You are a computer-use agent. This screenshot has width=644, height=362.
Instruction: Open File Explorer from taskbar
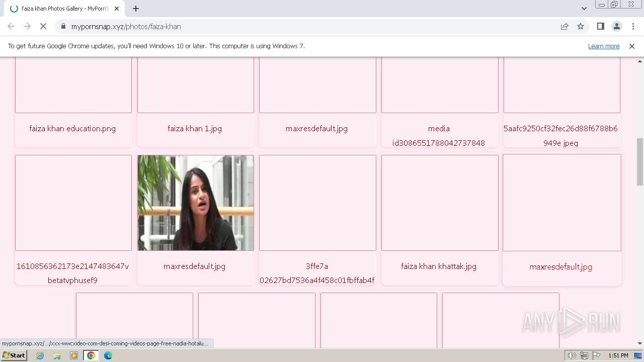tap(57, 355)
